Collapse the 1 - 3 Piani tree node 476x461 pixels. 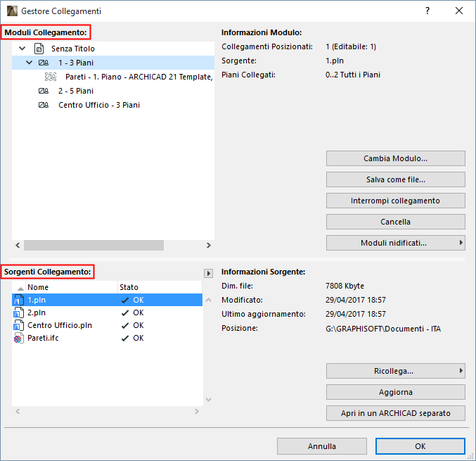click(29, 63)
